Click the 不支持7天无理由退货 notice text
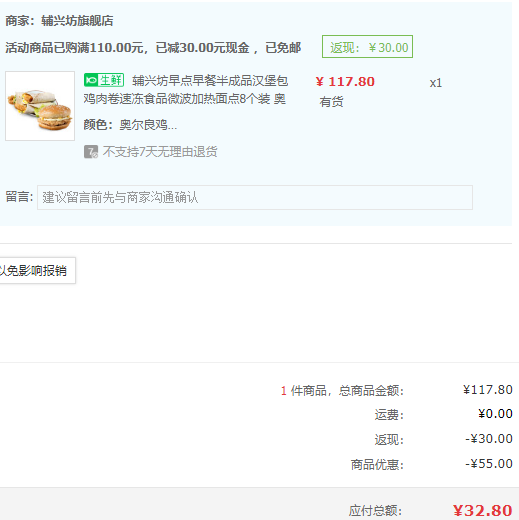 pos(160,152)
